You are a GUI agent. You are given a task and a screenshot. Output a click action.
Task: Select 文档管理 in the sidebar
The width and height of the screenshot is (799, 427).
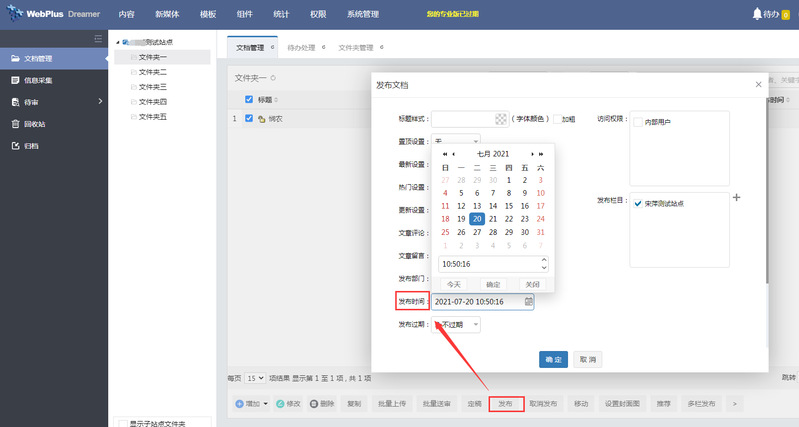click(54, 59)
